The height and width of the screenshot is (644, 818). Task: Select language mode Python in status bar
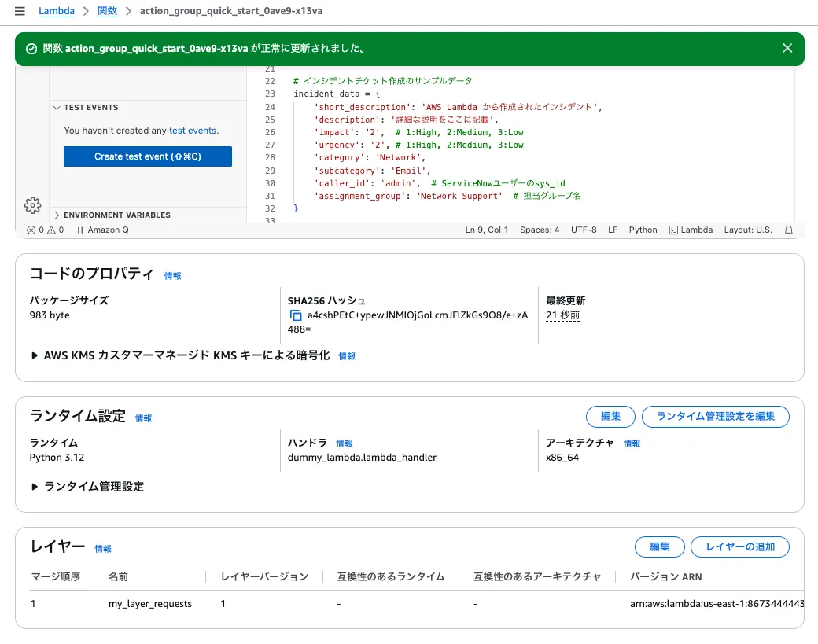click(643, 230)
